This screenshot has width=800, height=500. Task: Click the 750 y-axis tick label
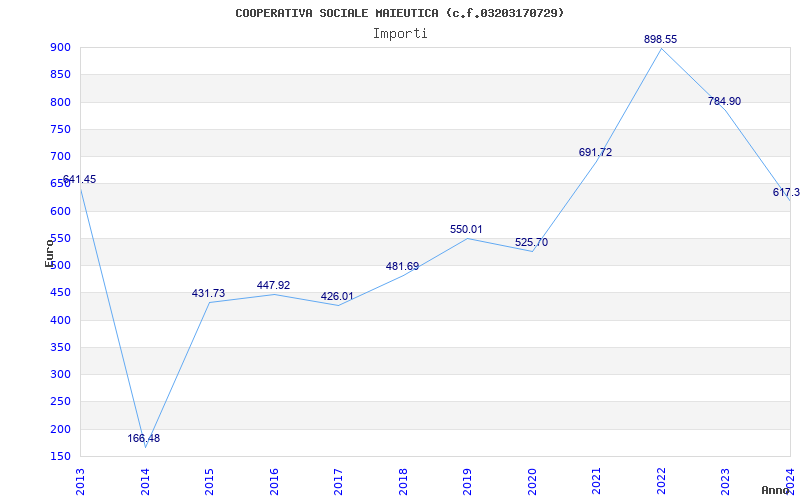60,129
